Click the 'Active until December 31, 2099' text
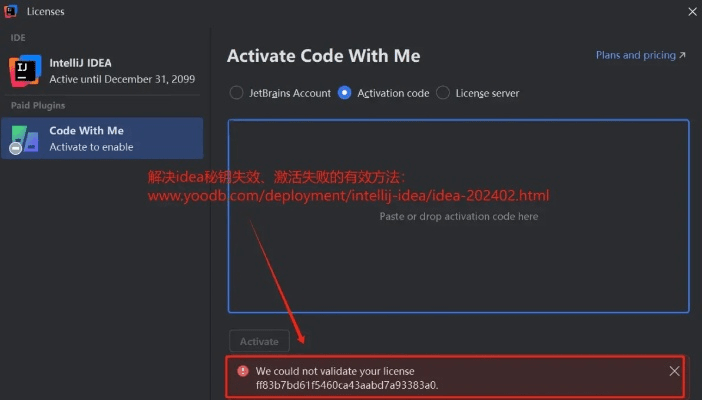 122,79
